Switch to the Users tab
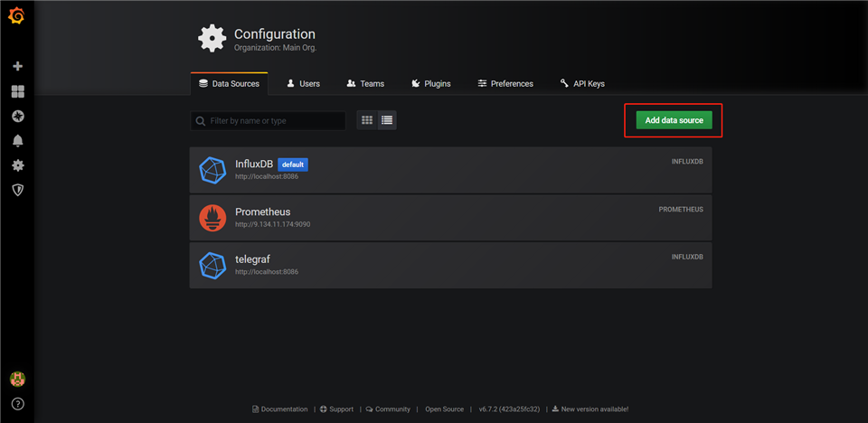The height and width of the screenshot is (423, 868). click(x=304, y=83)
